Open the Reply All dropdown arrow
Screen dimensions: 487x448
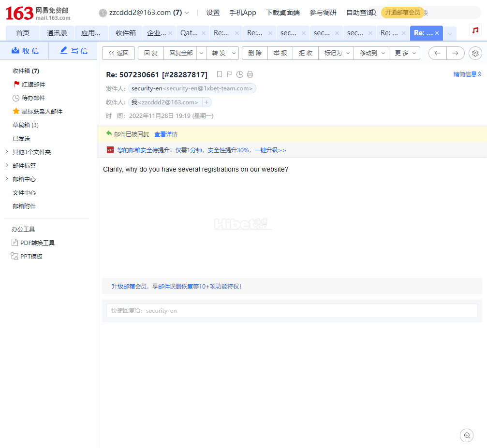point(202,53)
